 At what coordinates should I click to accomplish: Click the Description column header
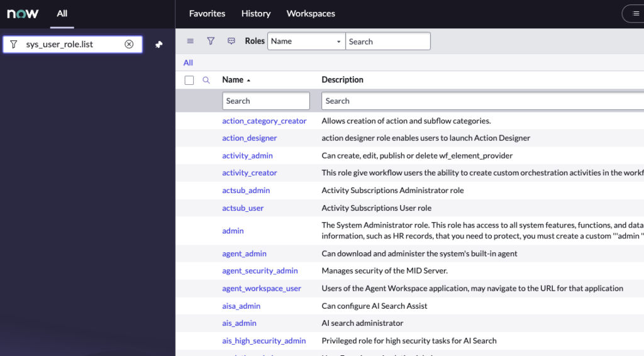coord(343,80)
